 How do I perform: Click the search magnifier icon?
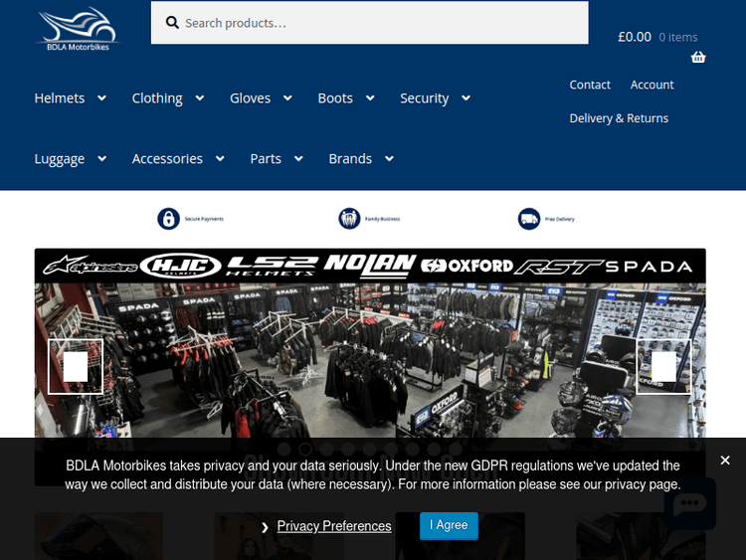point(172,22)
